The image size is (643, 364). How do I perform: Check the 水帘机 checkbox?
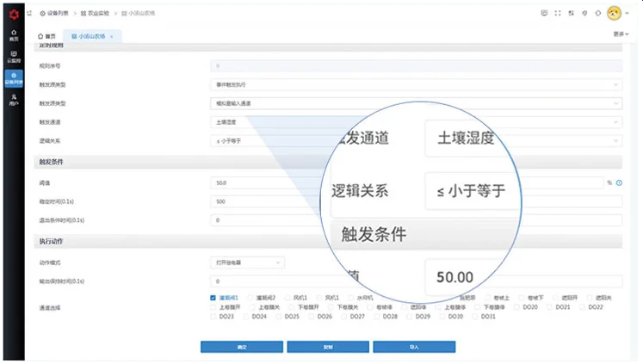click(x=351, y=298)
